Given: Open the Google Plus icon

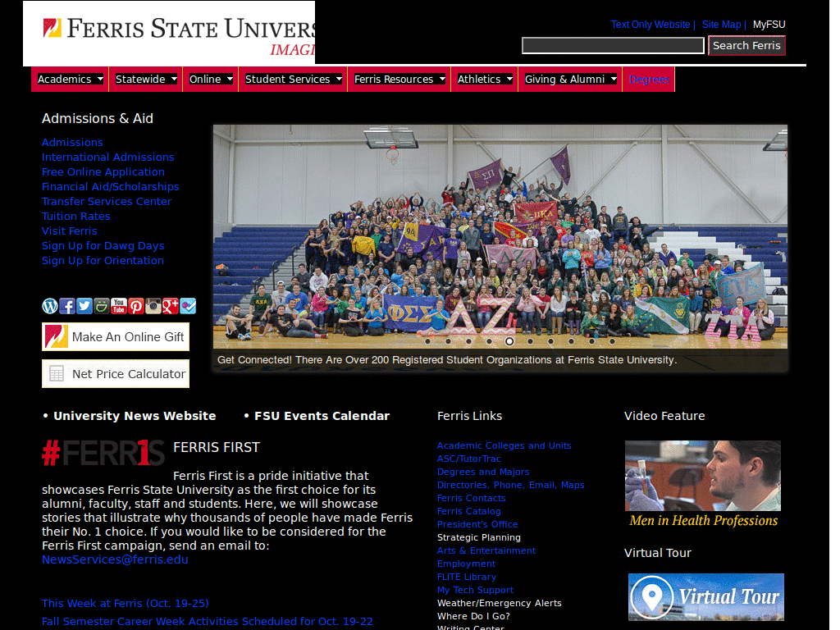Looking at the screenshot, I should tap(170, 306).
